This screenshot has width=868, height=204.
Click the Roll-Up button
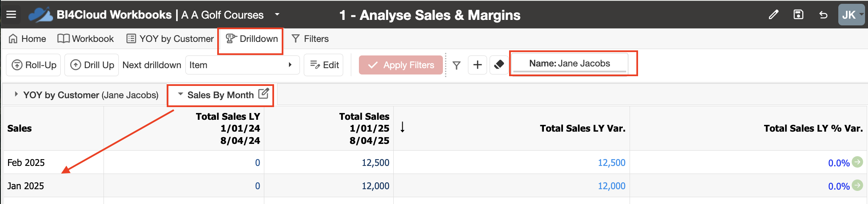click(34, 65)
